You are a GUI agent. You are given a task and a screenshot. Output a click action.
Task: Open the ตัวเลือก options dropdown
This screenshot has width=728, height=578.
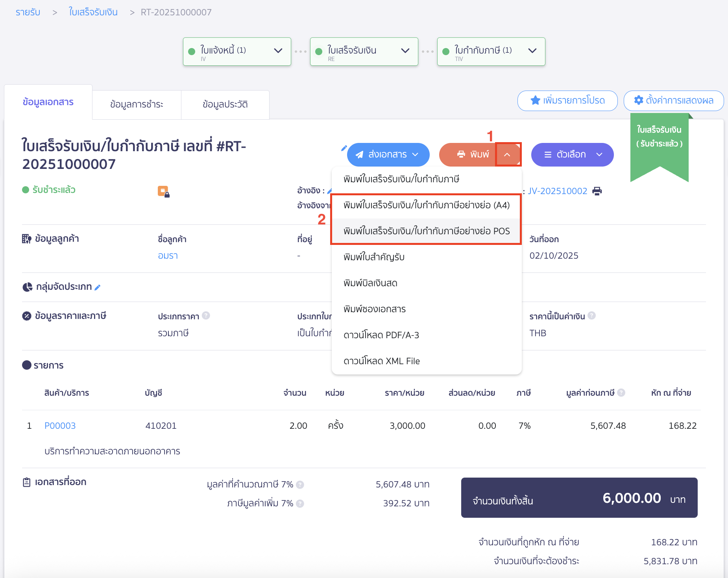(x=572, y=154)
